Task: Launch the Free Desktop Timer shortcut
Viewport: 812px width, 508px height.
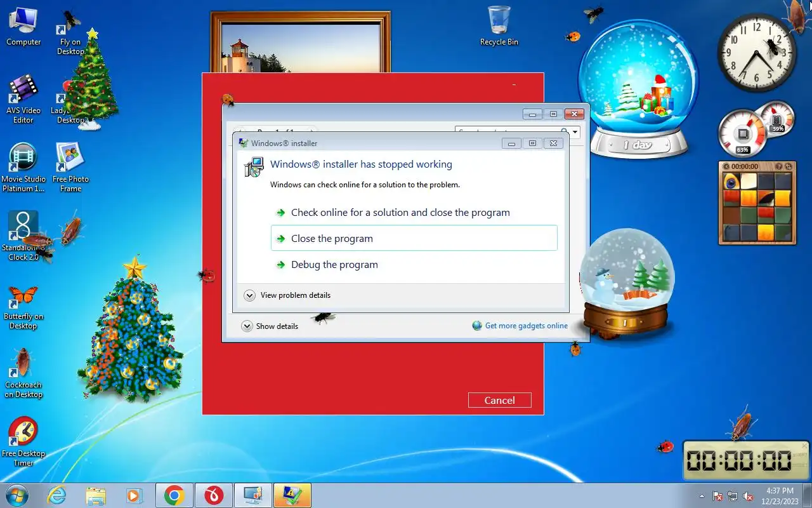Action: pos(23,442)
